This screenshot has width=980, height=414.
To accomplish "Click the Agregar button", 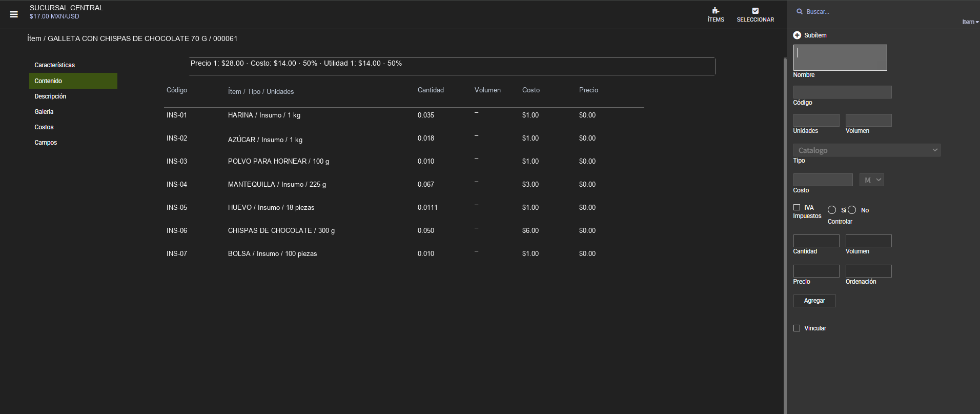I will pyautogui.click(x=814, y=301).
